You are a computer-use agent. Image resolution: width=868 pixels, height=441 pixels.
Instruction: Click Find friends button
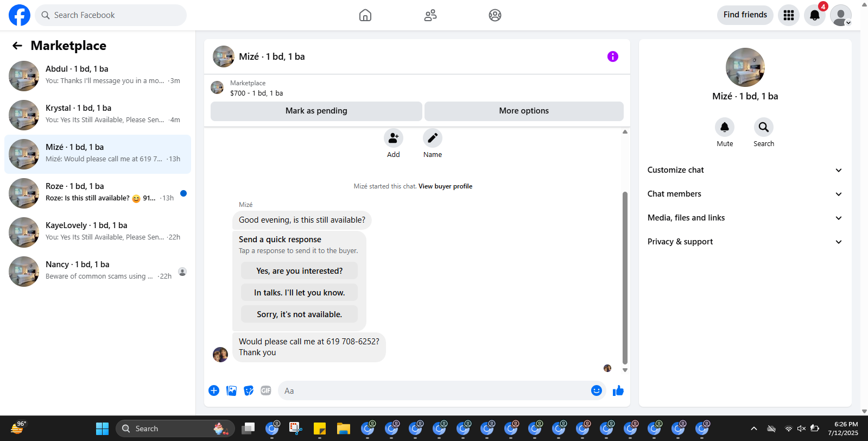[x=745, y=15]
